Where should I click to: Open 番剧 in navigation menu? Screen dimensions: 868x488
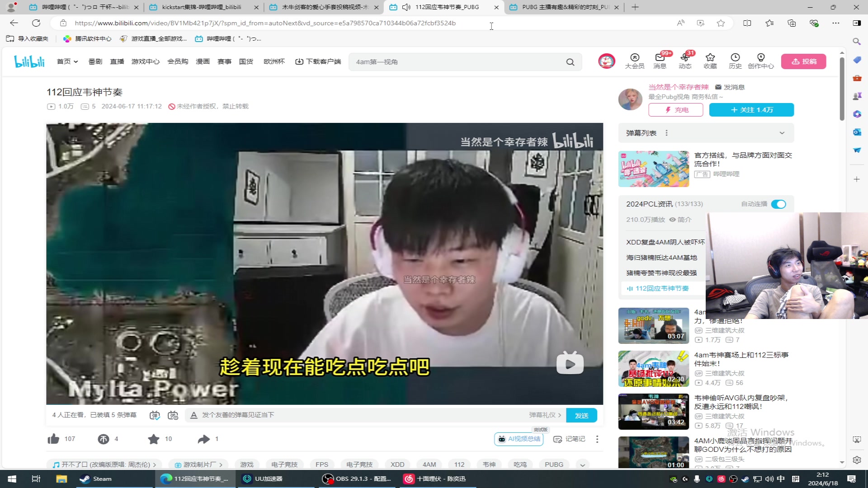click(x=95, y=61)
